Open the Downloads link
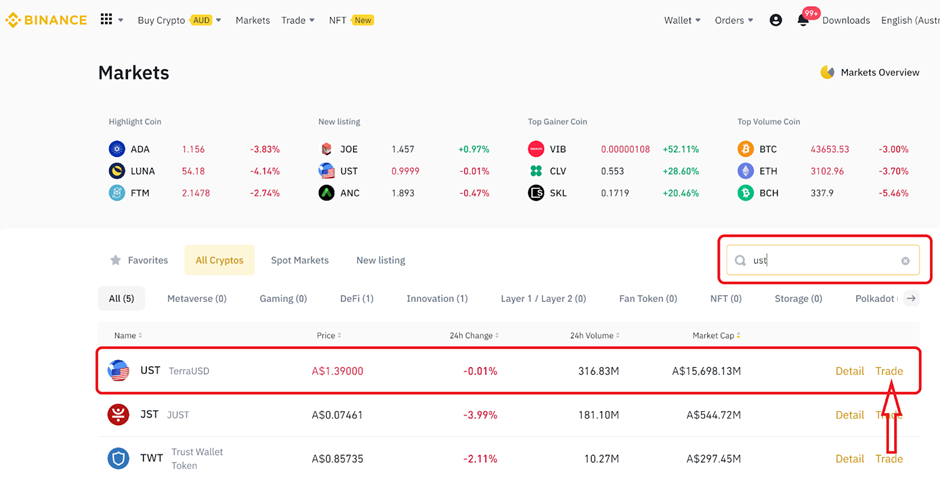 (846, 20)
